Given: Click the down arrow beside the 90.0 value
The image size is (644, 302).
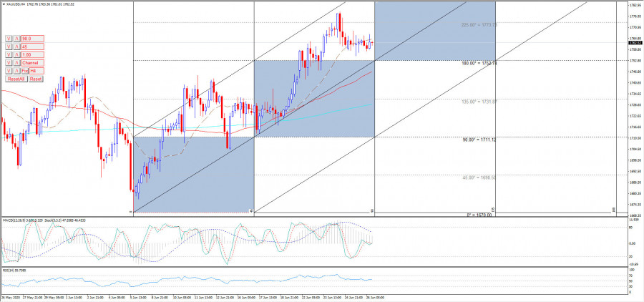Looking at the screenshot, I should tap(8, 38).
